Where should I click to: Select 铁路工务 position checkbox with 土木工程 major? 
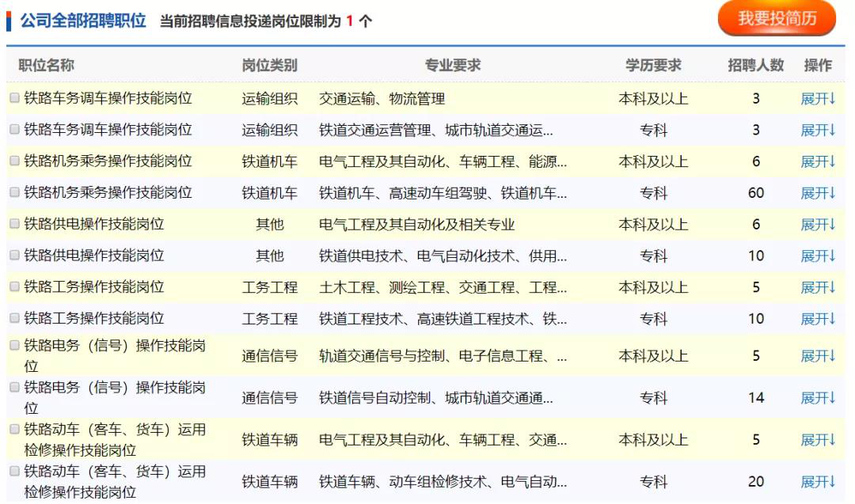[x=14, y=286]
